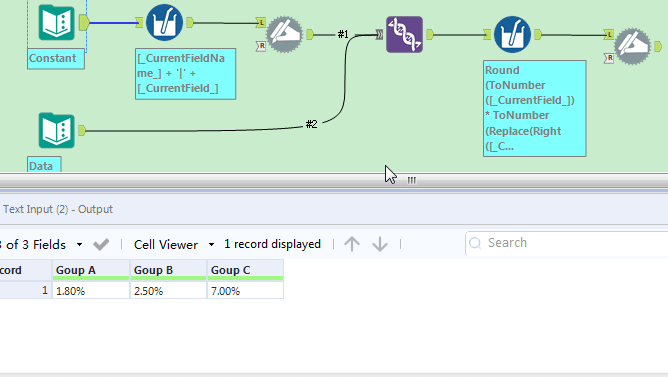
Task: Click the R input anchor of first Dynamic Rename
Action: coord(261,46)
